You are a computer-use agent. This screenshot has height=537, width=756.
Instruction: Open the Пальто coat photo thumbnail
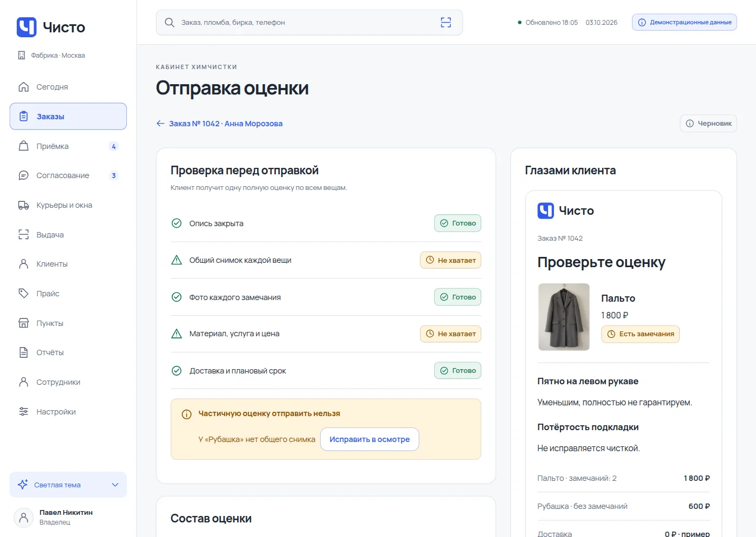tap(564, 317)
